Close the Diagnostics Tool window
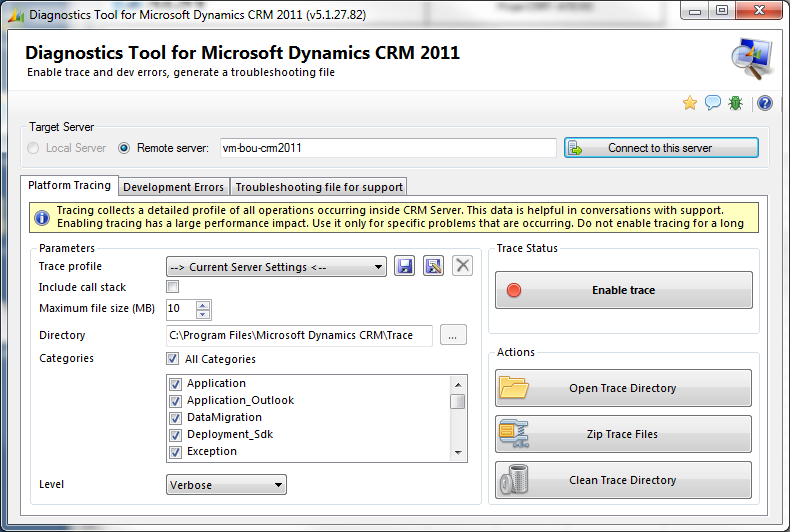The width and height of the screenshot is (790, 532). point(759,11)
